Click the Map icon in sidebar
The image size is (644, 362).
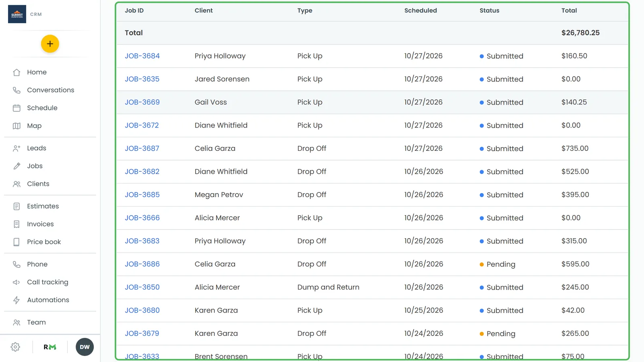pos(17,126)
